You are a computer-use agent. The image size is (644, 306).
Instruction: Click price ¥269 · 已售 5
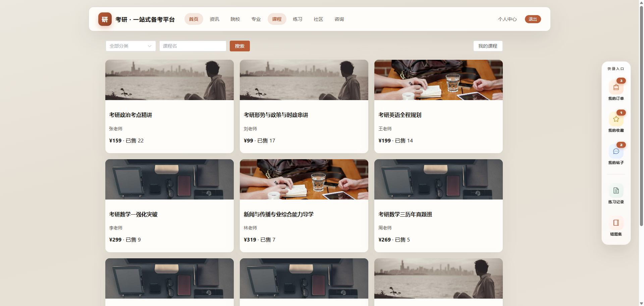pos(394,239)
